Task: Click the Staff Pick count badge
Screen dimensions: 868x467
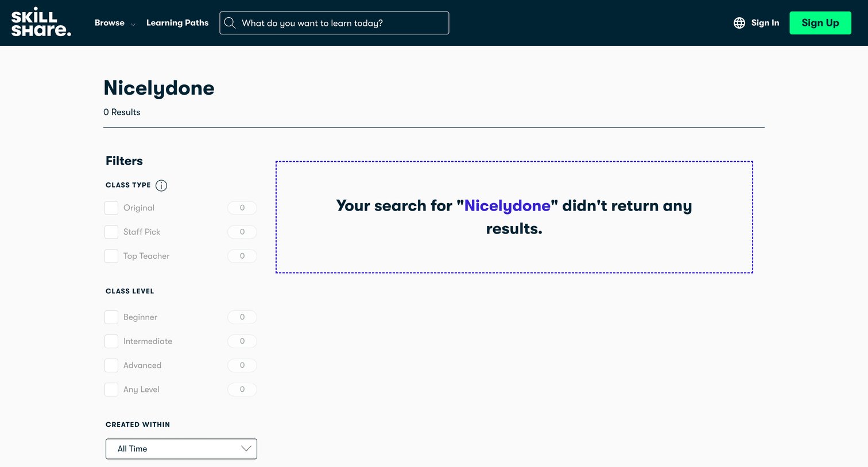Action: [x=242, y=232]
